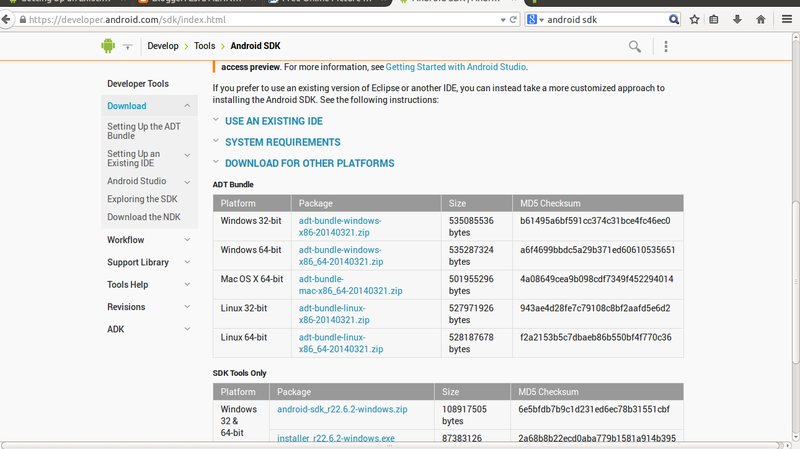
Task: Select checksum b61495a6bf591cc374c31bce4fc46ec0
Action: click(x=595, y=221)
